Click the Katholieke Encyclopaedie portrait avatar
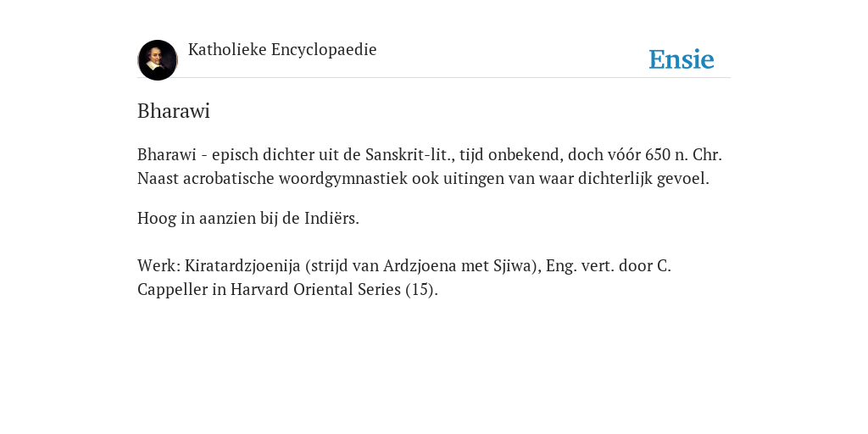This screenshot has width=868, height=434. (x=157, y=60)
